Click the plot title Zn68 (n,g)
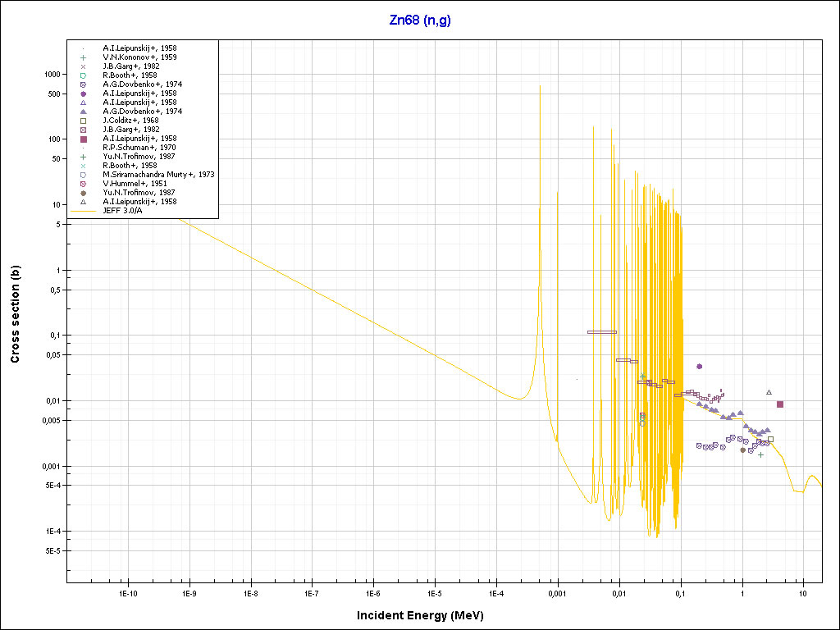Image resolution: width=840 pixels, height=630 pixels. pyautogui.click(x=420, y=21)
